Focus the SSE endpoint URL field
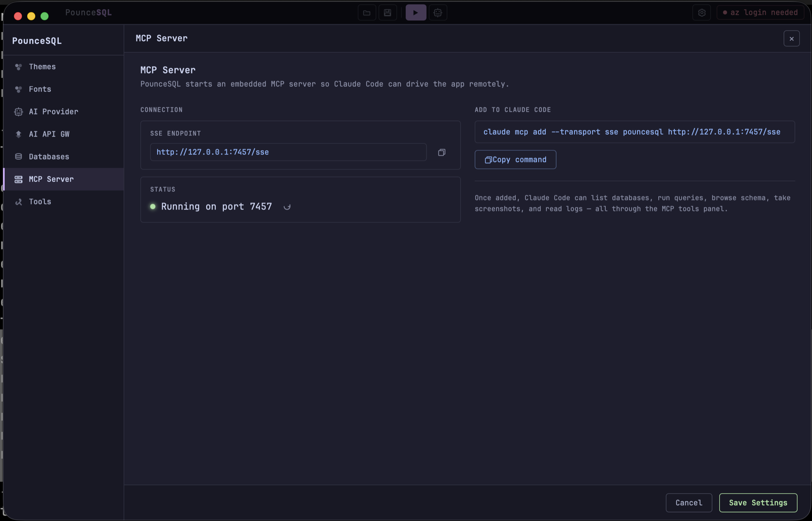The width and height of the screenshot is (812, 521). pos(288,152)
